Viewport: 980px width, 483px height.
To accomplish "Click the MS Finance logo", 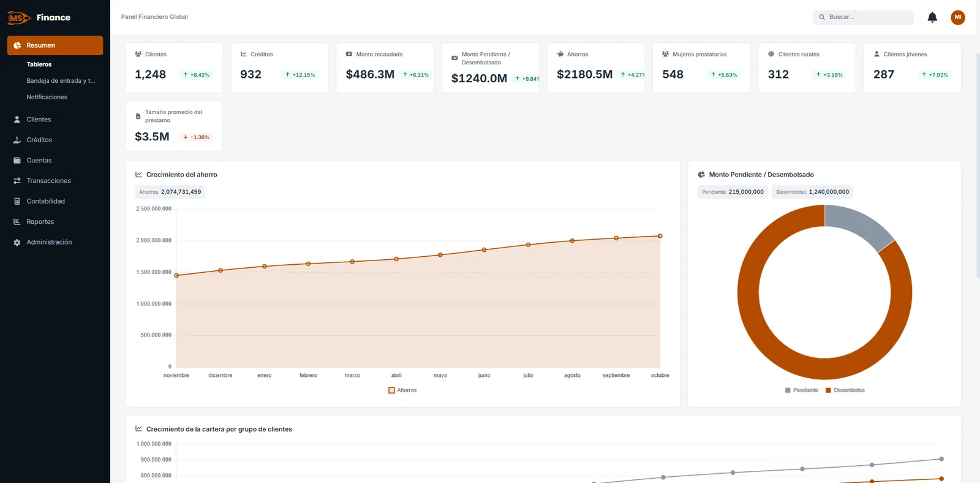I will click(x=39, y=18).
